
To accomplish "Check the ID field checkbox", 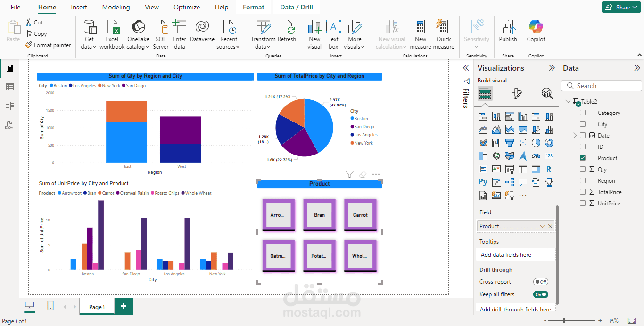I will 583,147.
